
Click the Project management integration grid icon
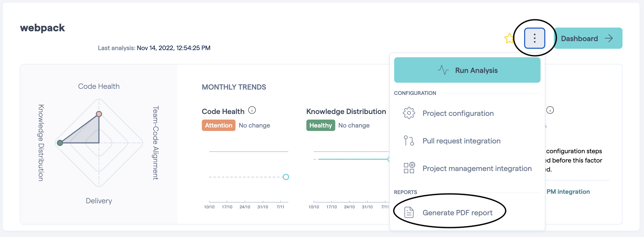click(409, 168)
